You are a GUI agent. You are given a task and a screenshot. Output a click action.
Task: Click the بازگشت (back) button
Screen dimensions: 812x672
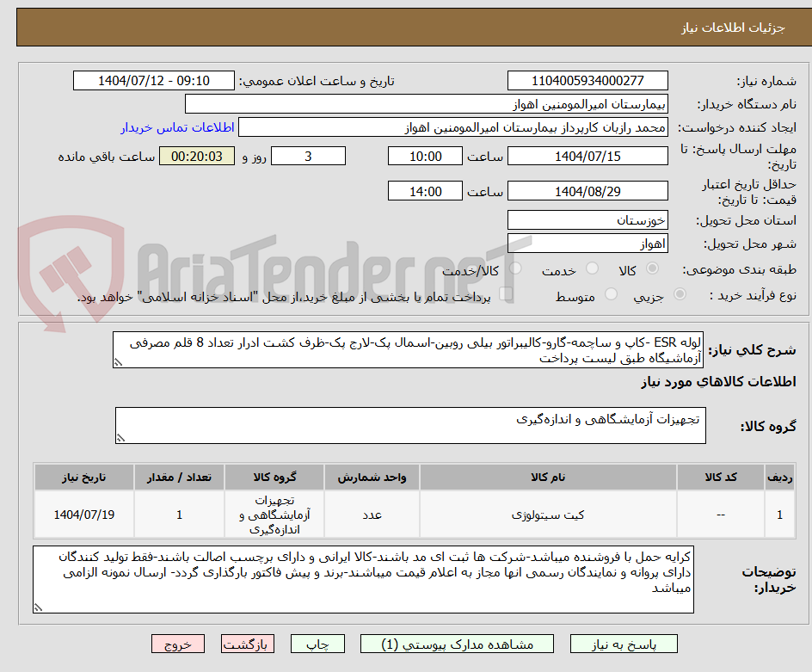pos(248,644)
